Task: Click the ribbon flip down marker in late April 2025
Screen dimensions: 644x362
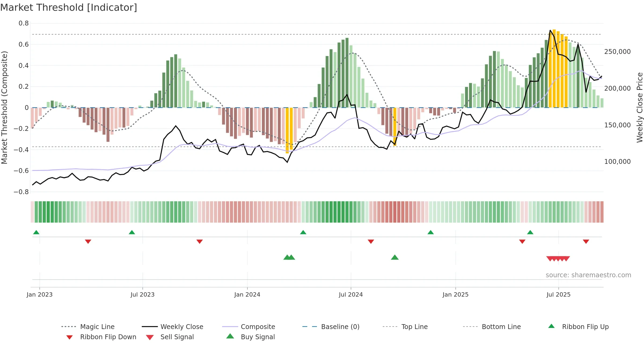Action: point(522,242)
